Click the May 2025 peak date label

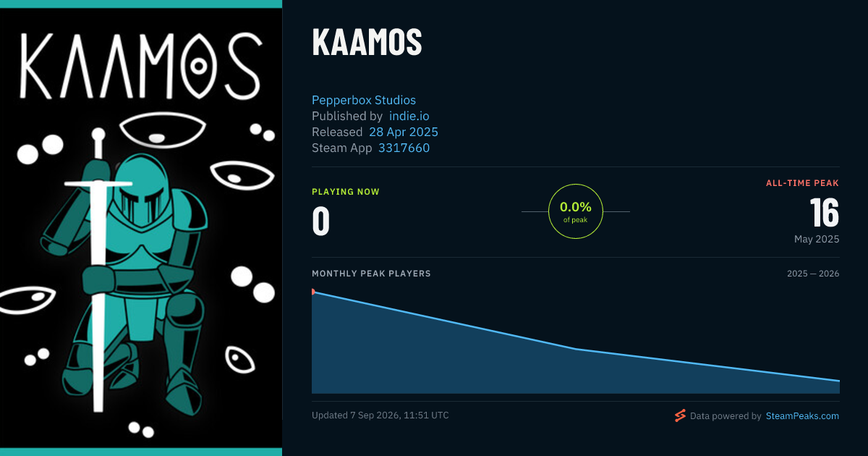[x=817, y=239]
